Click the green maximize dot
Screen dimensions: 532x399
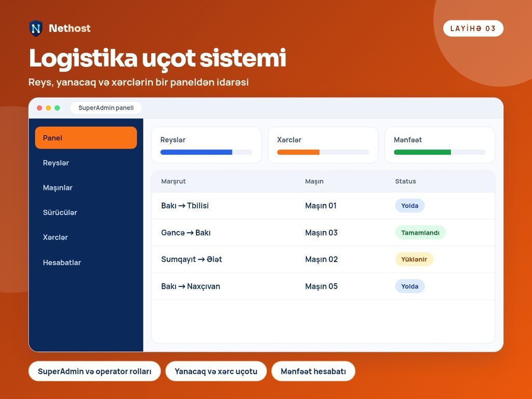tap(57, 108)
